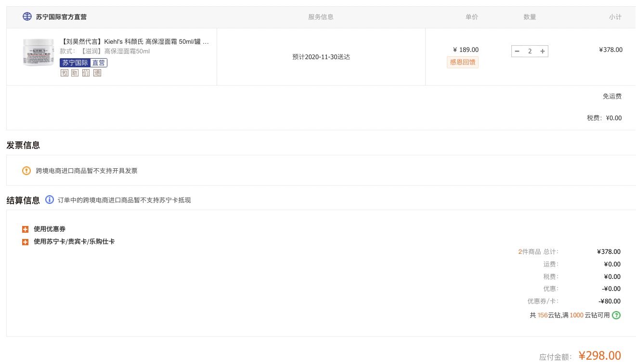Screen dimensions: 636x364
Task: Click the 单价 column header
Action: pos(472,17)
